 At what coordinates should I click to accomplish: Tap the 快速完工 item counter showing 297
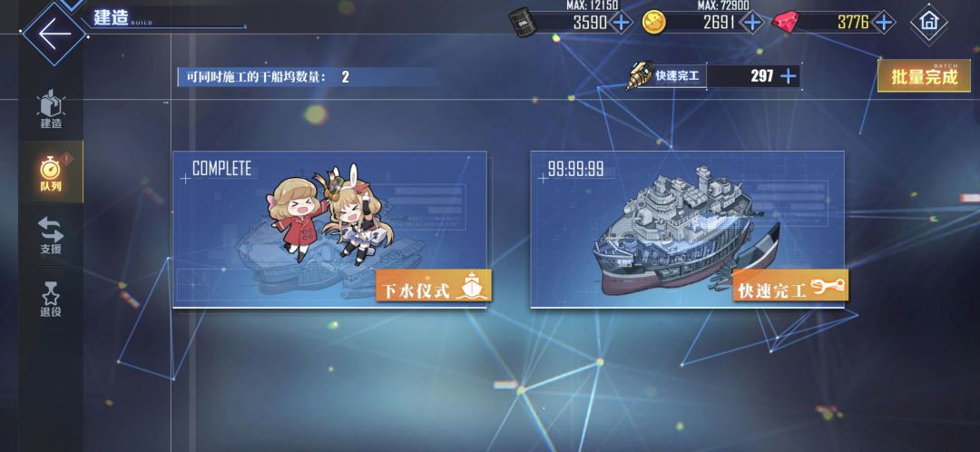(x=714, y=76)
